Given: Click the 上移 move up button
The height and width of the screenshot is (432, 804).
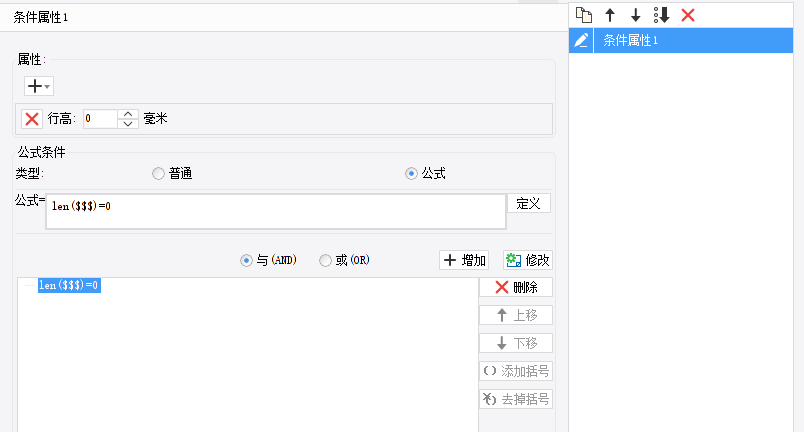Looking at the screenshot, I should (x=516, y=315).
